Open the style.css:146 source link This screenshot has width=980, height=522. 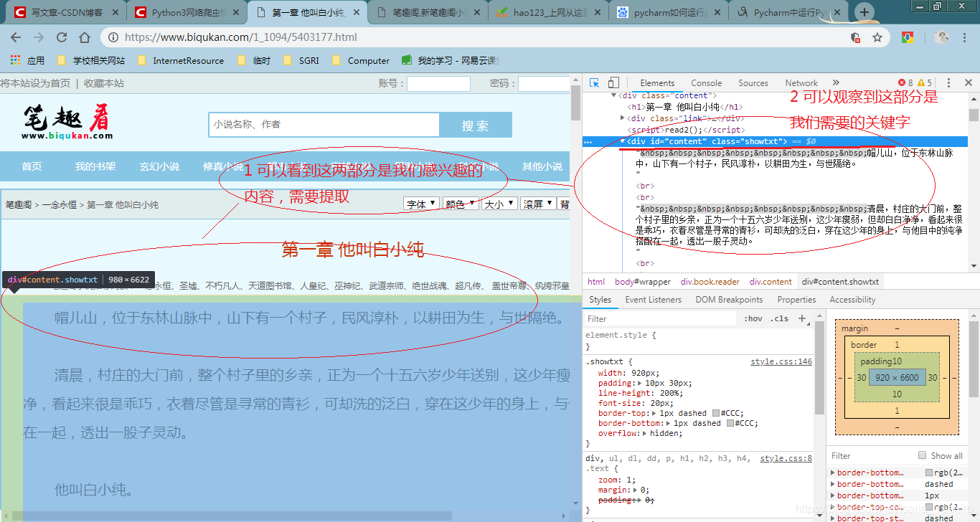pyautogui.click(x=781, y=362)
